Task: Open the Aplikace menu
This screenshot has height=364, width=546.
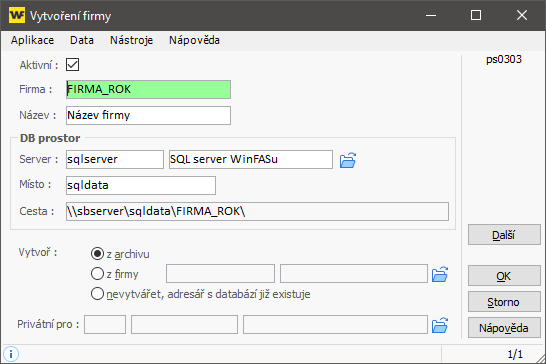Action: tap(32, 40)
